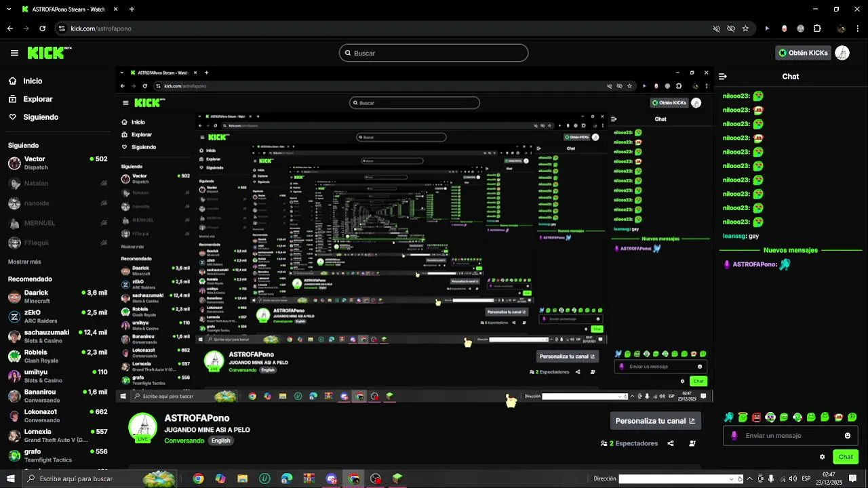868x488 pixels.
Task: Open Windows Start button
Action: click(x=11, y=479)
